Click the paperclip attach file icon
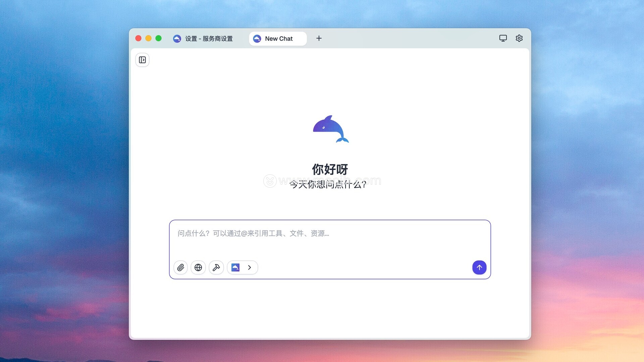Screen dimensions: 644x362 tap(180, 267)
